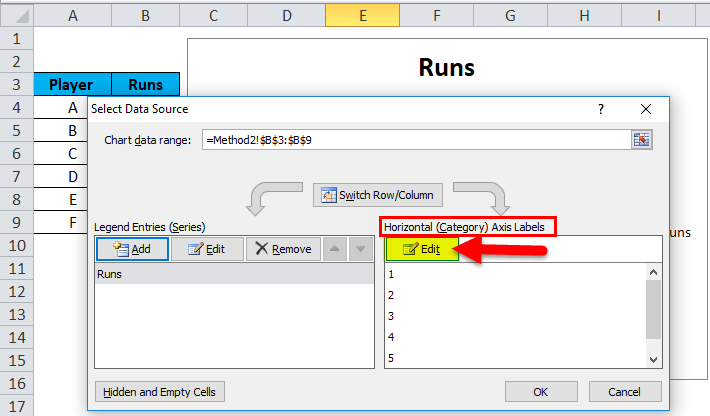The width and height of the screenshot is (710, 416).
Task: Select row 11 header
Action: (x=17, y=268)
